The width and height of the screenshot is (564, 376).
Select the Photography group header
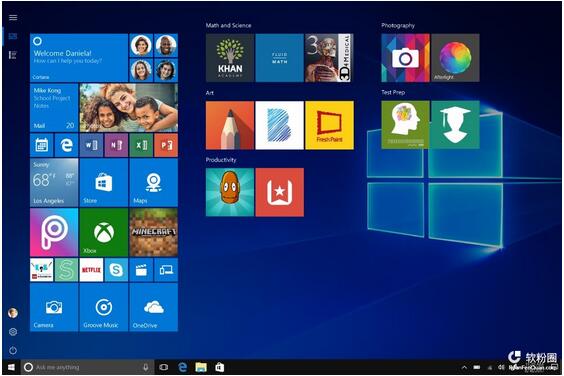tap(398, 26)
